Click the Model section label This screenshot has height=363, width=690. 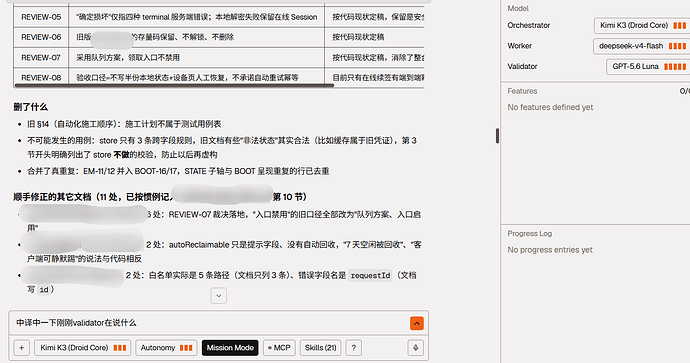(x=518, y=8)
